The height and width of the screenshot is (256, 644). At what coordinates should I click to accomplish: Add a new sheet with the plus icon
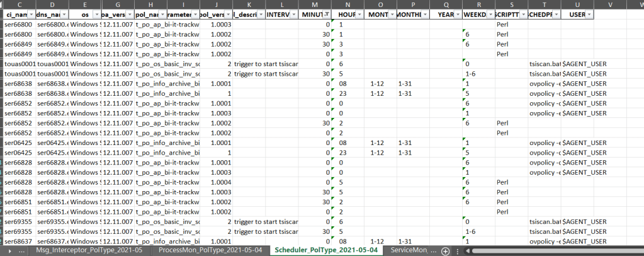pyautogui.click(x=445, y=250)
